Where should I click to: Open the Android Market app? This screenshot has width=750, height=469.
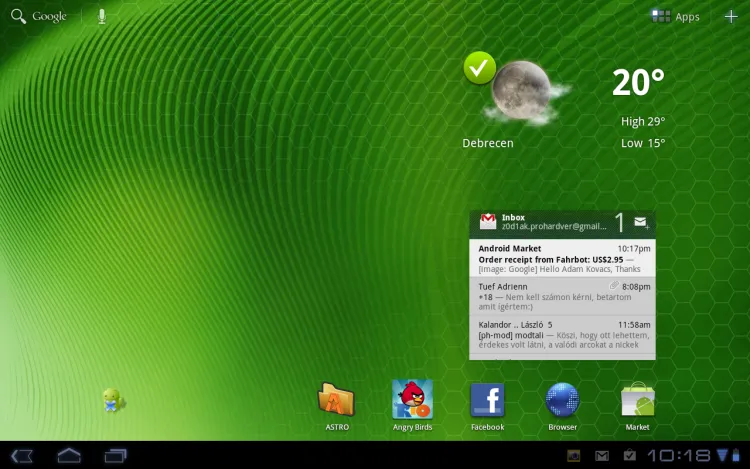coord(637,401)
